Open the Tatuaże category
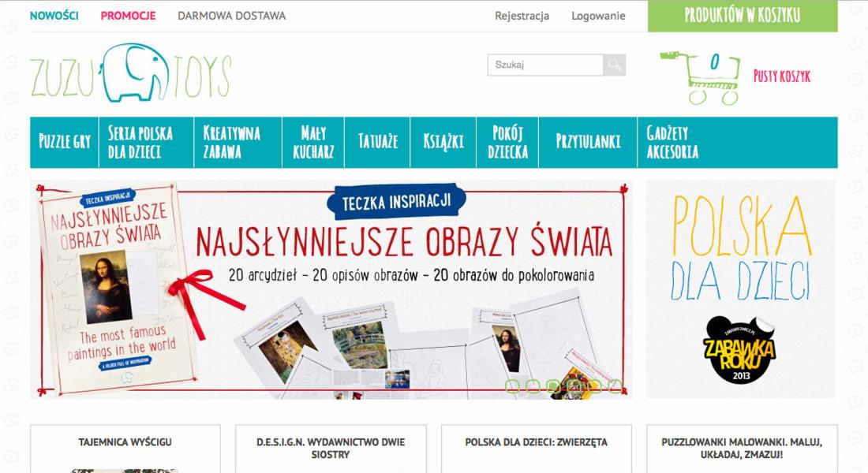This screenshot has width=868, height=473. click(376, 142)
